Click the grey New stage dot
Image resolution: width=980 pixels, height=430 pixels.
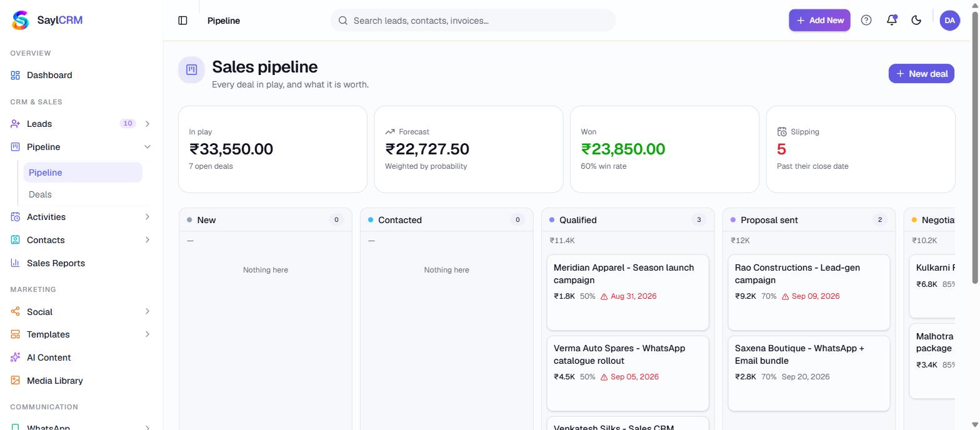coord(189,220)
